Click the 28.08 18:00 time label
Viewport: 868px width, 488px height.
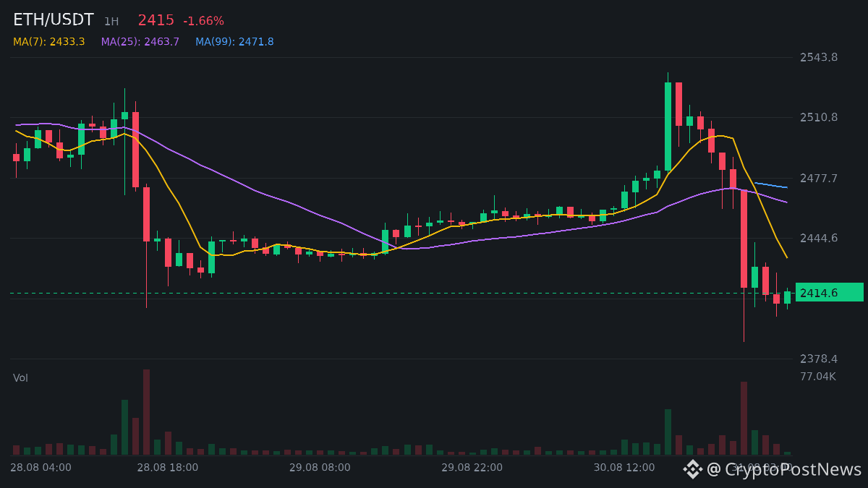pyautogui.click(x=168, y=467)
